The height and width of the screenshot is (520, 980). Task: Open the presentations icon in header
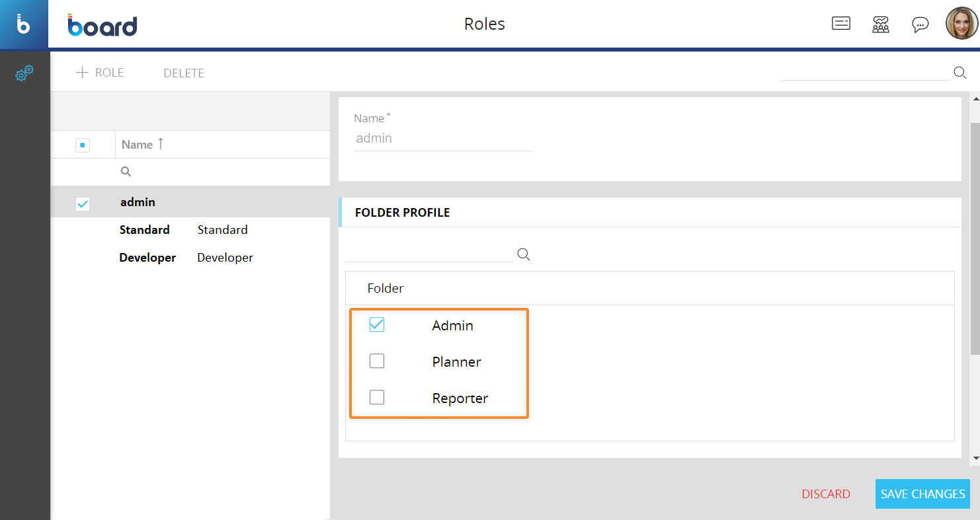tap(840, 24)
